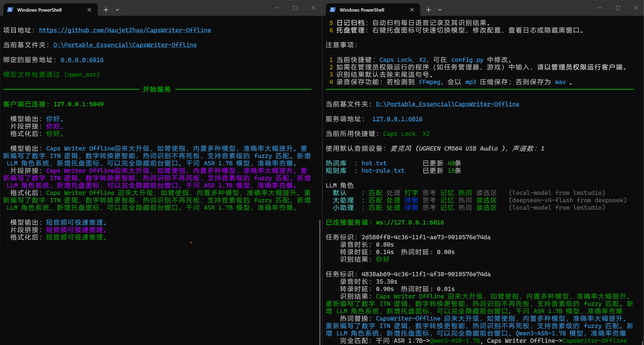Click the server address 127.0.0.1:6016 link
The height and width of the screenshot is (345, 644).
pos(398,119)
